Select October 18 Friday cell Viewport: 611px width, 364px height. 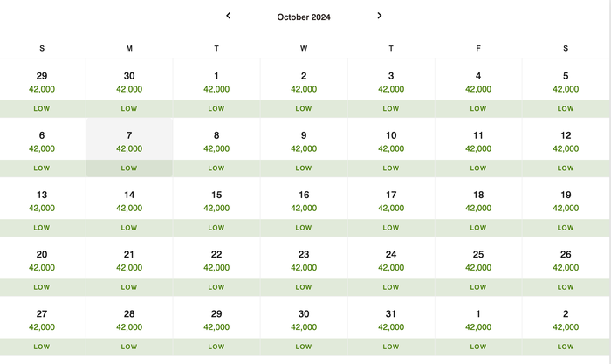[478, 208]
